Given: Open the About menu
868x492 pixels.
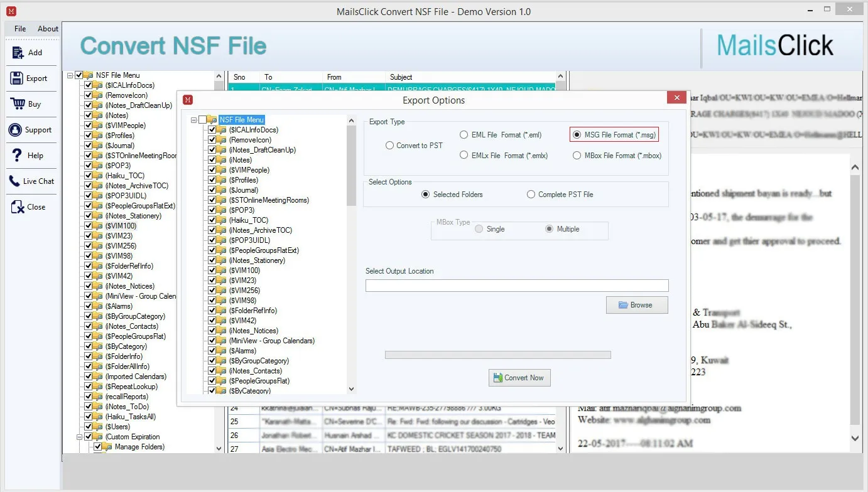Looking at the screenshot, I should pyautogui.click(x=48, y=29).
